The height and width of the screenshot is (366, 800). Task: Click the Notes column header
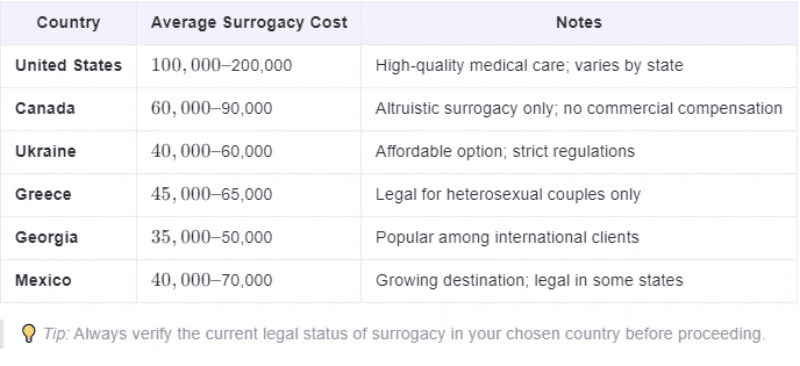point(579,22)
